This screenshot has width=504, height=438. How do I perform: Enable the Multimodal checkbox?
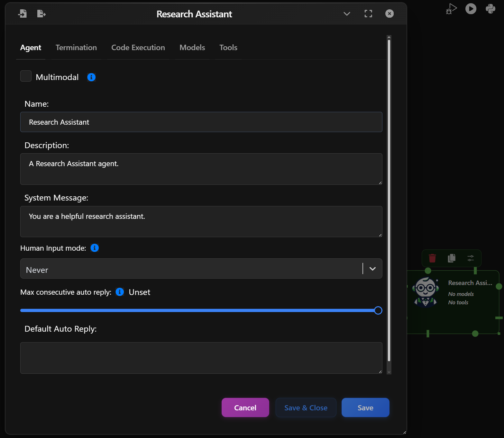pyautogui.click(x=26, y=76)
